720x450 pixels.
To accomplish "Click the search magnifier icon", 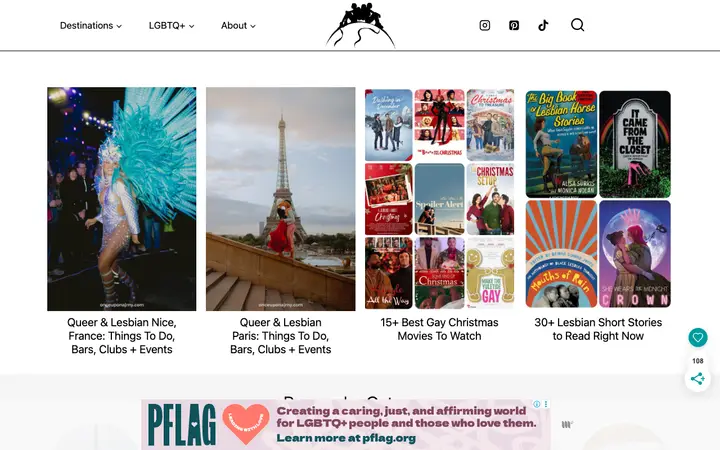I will click(577, 25).
